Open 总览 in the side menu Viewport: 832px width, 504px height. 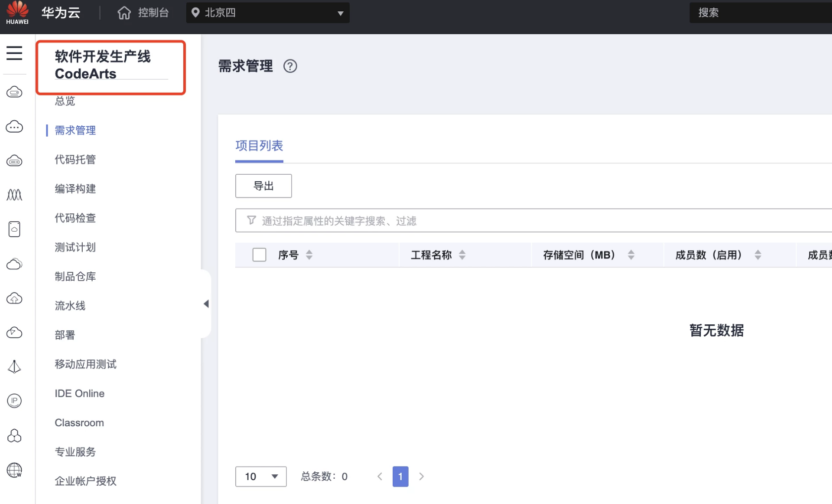(x=65, y=101)
